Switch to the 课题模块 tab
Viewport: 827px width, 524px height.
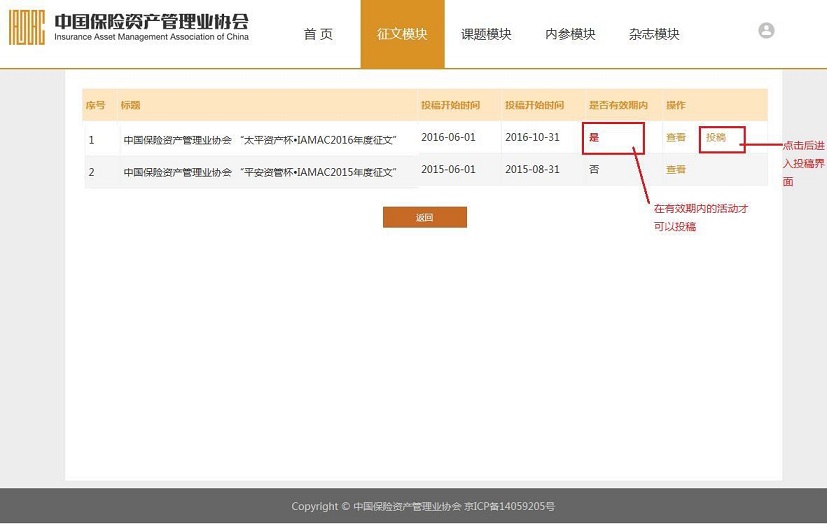[x=486, y=34]
